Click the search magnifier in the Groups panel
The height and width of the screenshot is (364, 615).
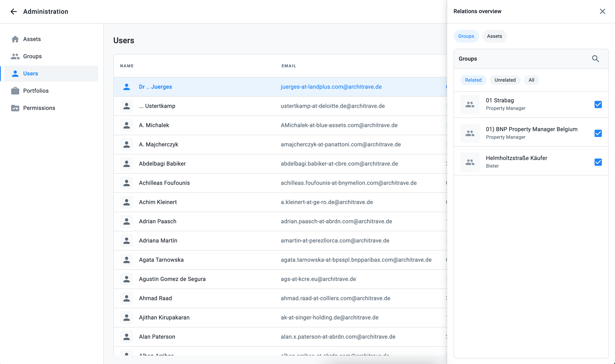pyautogui.click(x=595, y=59)
